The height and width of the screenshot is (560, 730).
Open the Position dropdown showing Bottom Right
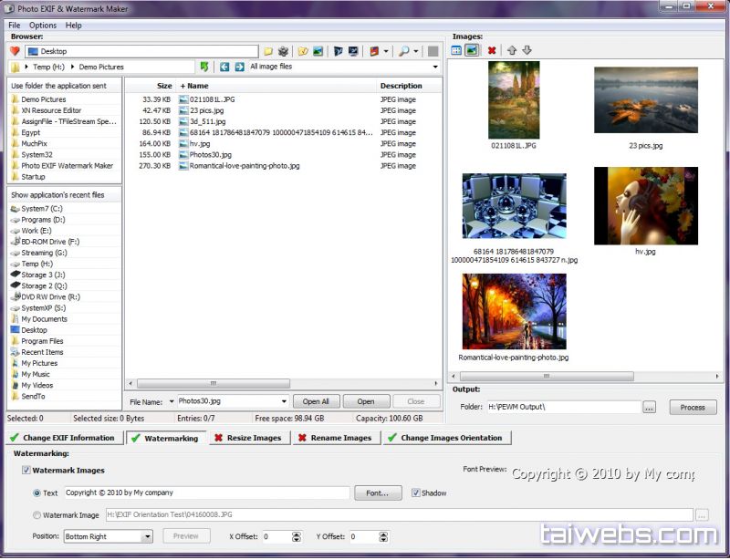147,536
